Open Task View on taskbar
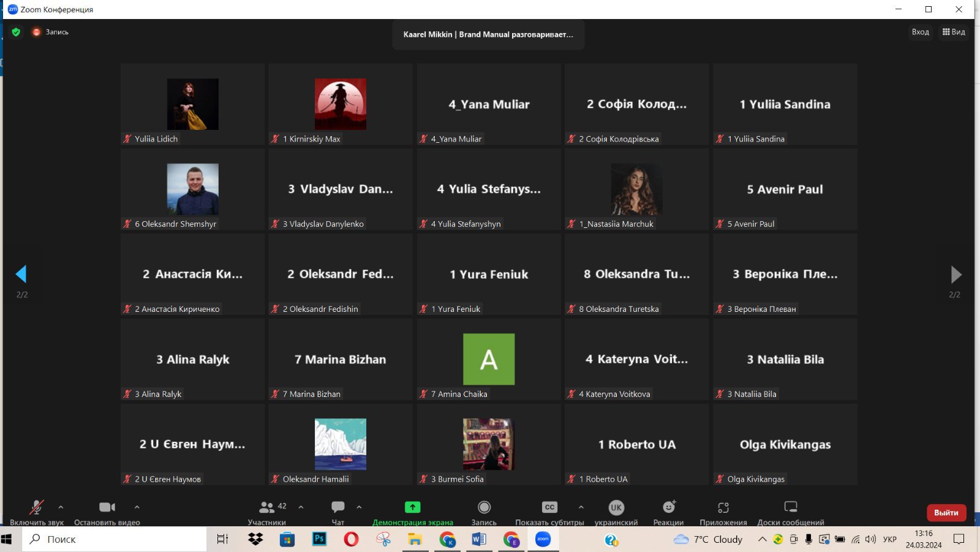The height and width of the screenshot is (552, 980). point(223,539)
